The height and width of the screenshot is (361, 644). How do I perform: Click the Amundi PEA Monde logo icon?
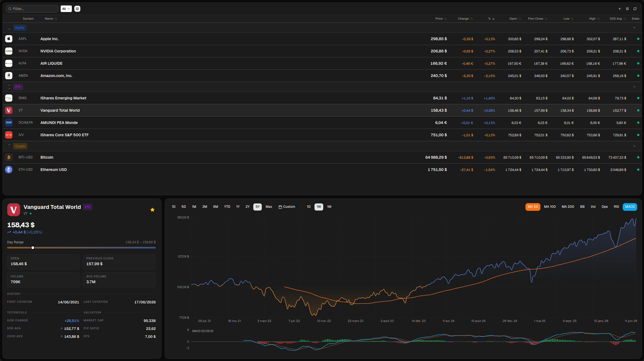9,123
